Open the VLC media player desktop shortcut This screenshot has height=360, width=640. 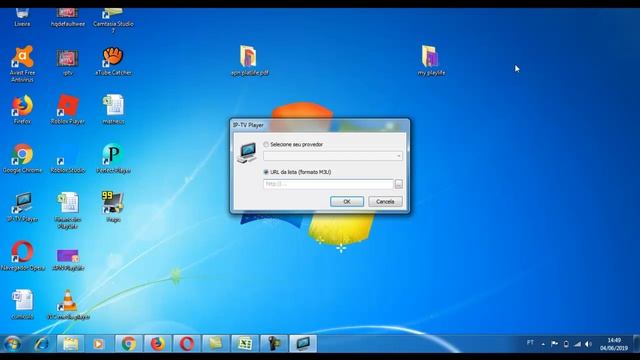68,305
